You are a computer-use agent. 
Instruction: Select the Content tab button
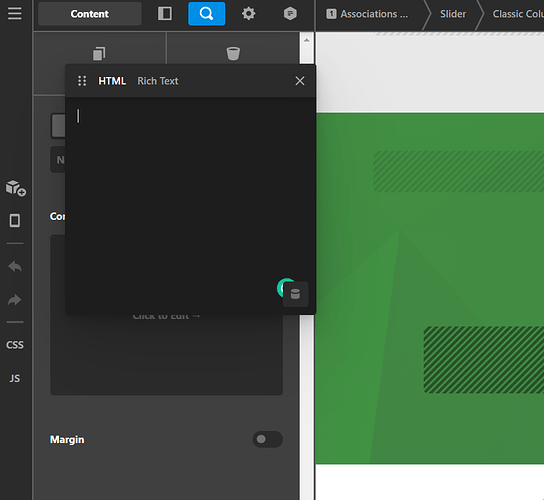90,14
